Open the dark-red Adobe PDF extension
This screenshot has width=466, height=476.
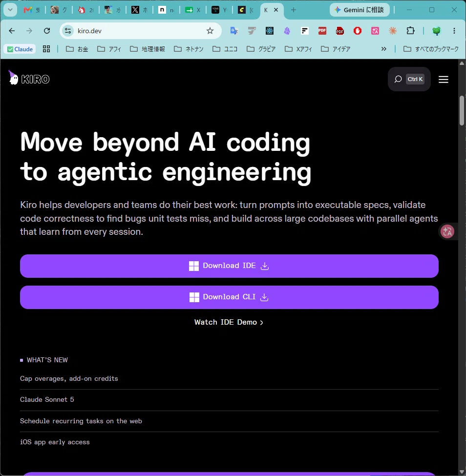pos(340,31)
